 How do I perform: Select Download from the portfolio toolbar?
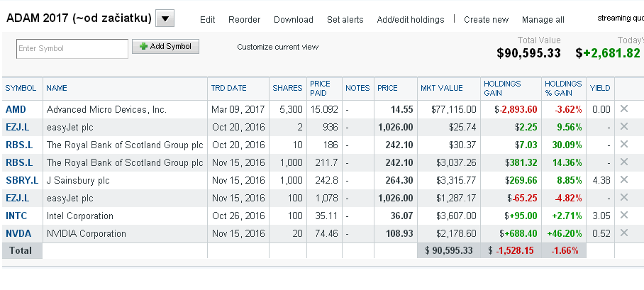293,20
